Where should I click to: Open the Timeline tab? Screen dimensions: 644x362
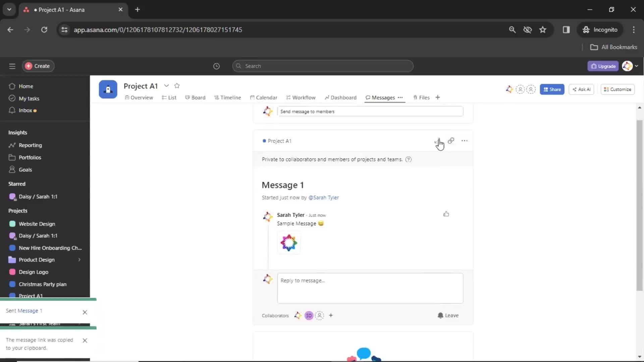point(230,97)
